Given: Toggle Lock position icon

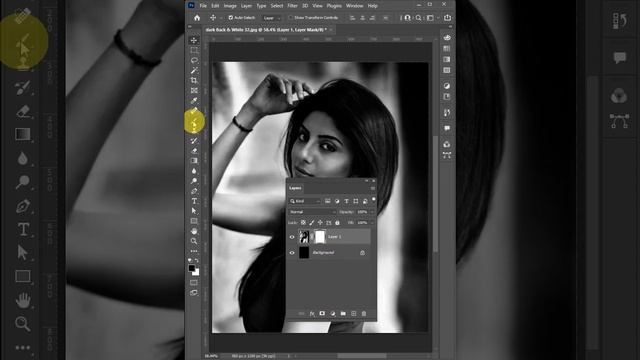Looking at the screenshot, I should (320, 223).
